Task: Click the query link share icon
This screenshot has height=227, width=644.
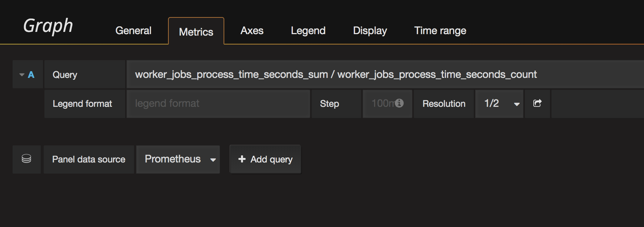Action: (537, 103)
